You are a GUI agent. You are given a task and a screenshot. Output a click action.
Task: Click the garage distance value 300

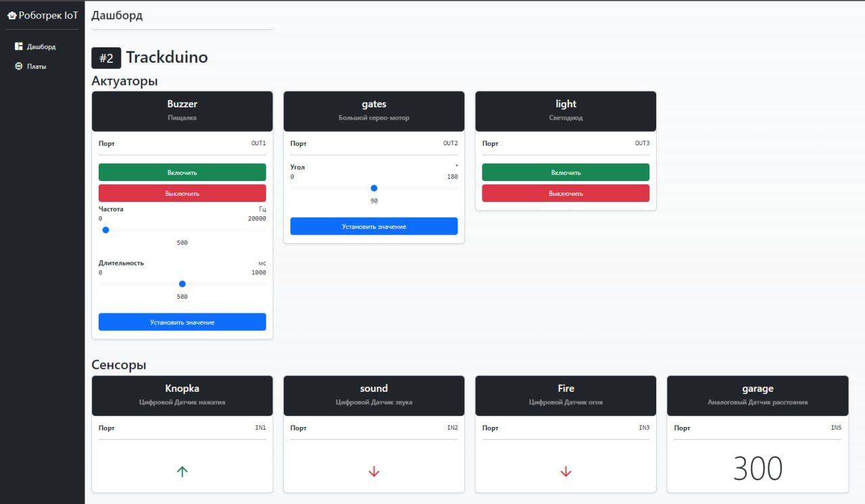758,469
